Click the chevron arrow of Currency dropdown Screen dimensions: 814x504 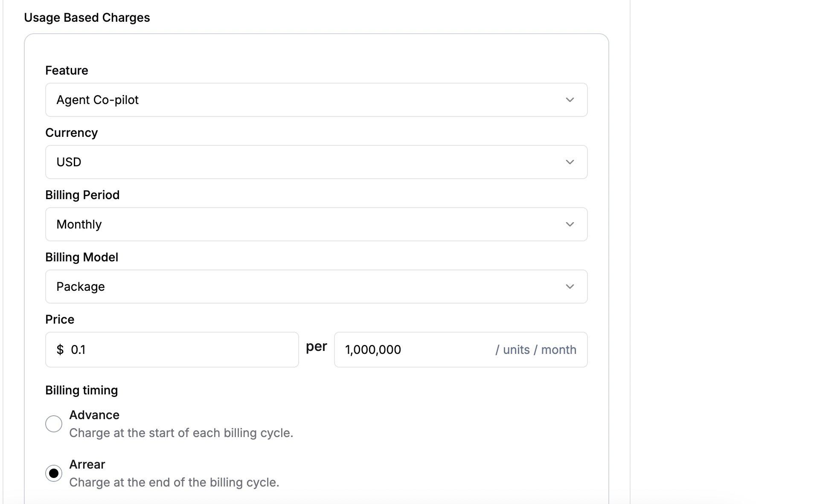570,162
